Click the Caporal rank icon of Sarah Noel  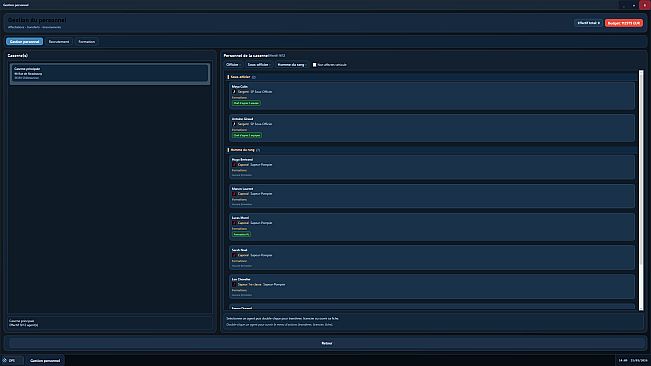pos(234,255)
